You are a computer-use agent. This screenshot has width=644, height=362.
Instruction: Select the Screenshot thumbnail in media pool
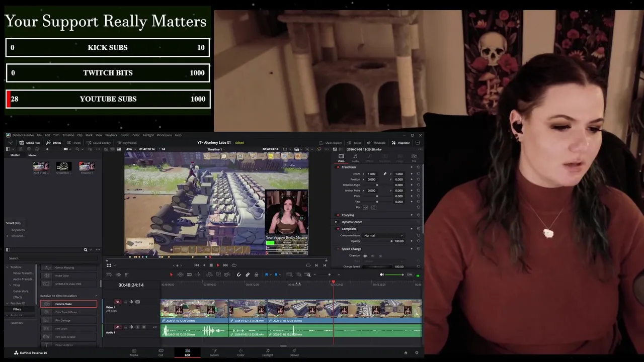(63, 166)
